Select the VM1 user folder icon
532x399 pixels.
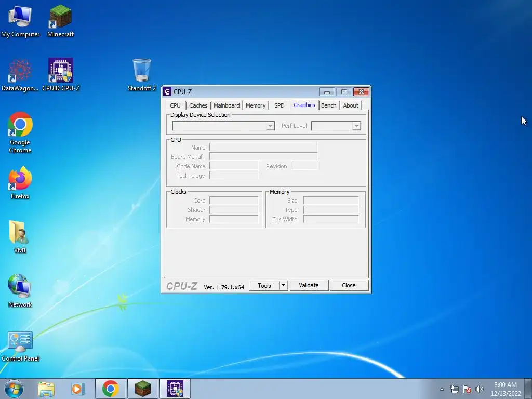click(20, 237)
